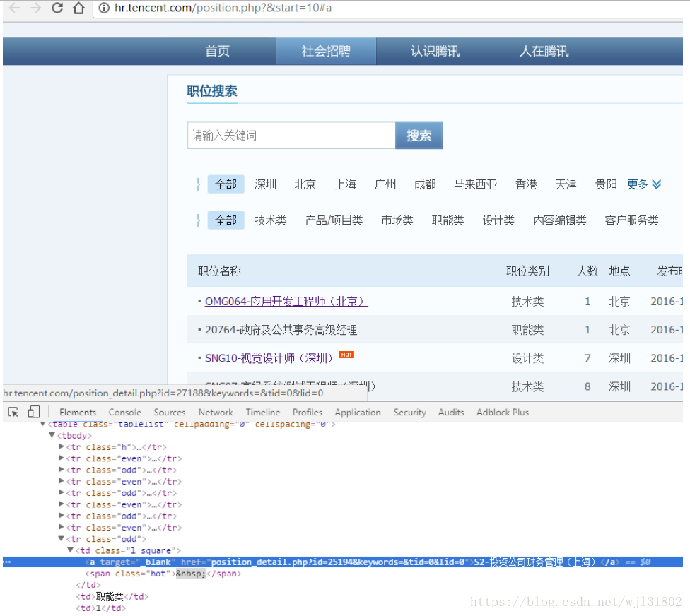
Task: Open the 首页 navigation tab
Action: tap(217, 51)
